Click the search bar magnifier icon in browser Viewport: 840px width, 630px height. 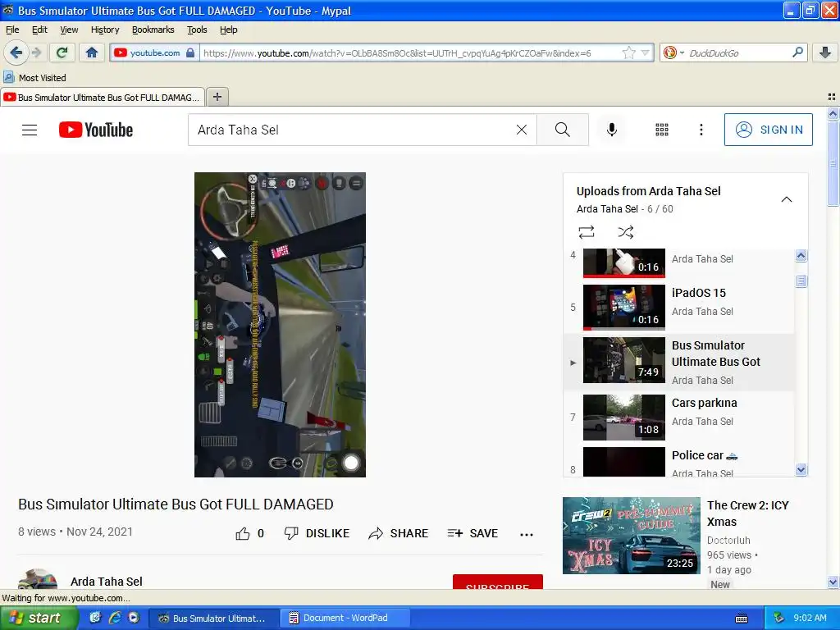click(797, 52)
